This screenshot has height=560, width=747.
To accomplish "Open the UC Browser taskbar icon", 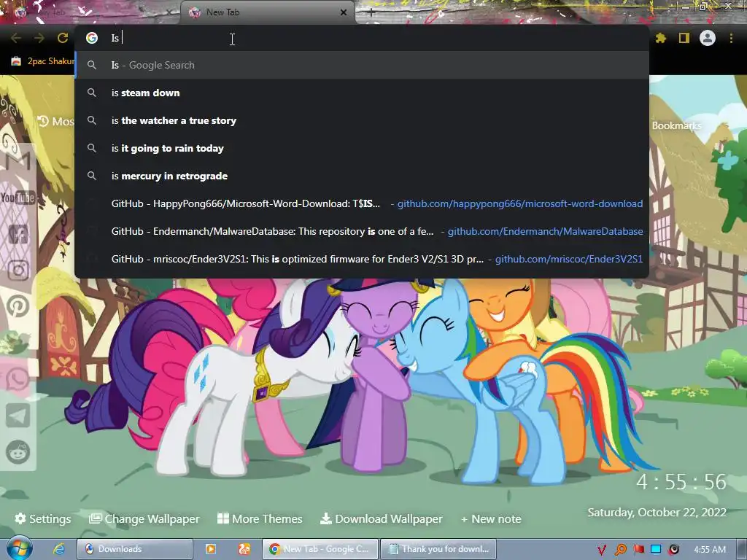I will [x=244, y=549].
